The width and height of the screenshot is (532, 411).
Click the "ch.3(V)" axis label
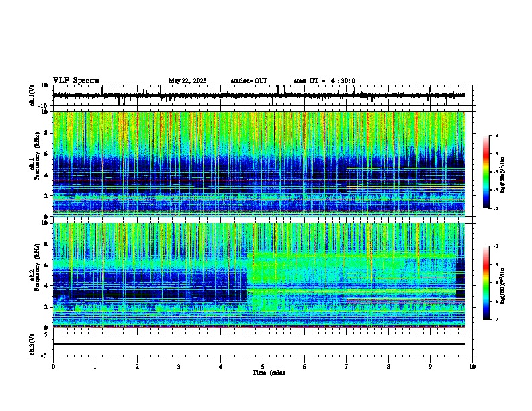point(32,345)
